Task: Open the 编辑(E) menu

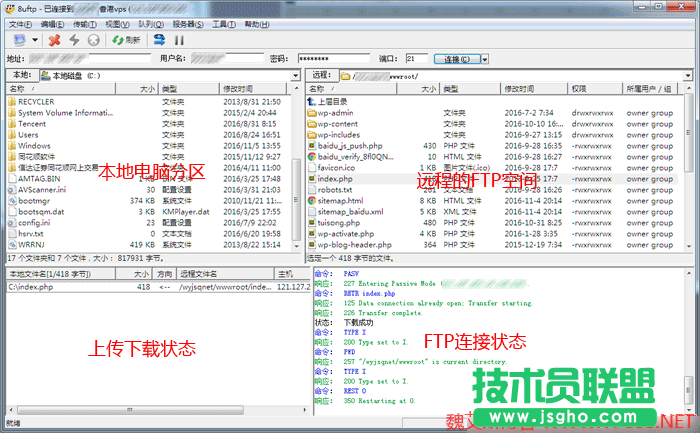Action: click(52, 24)
